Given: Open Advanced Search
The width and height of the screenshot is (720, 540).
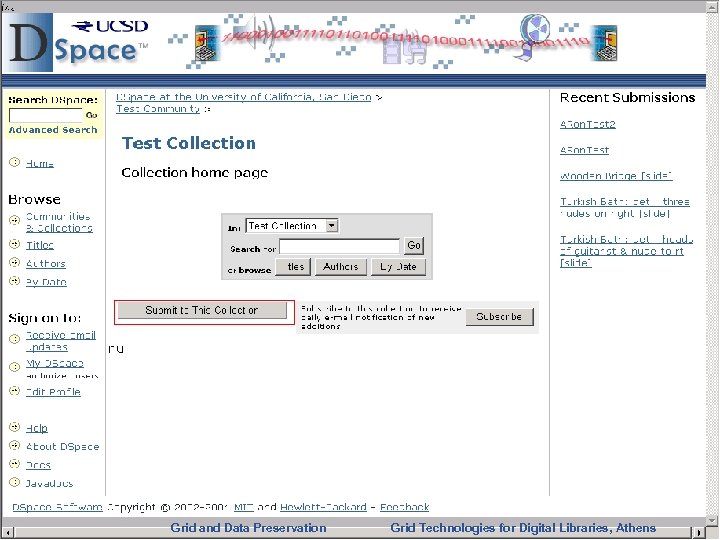Looking at the screenshot, I should tap(53, 130).
